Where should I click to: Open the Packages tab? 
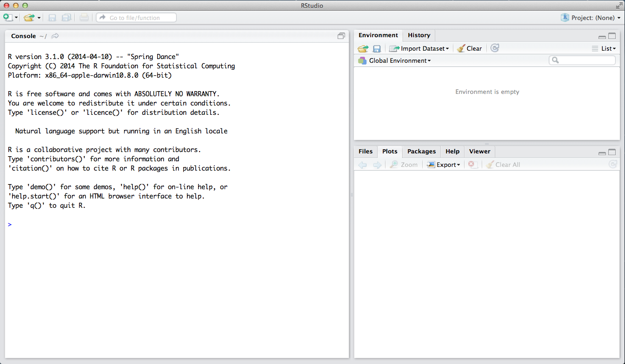421,152
